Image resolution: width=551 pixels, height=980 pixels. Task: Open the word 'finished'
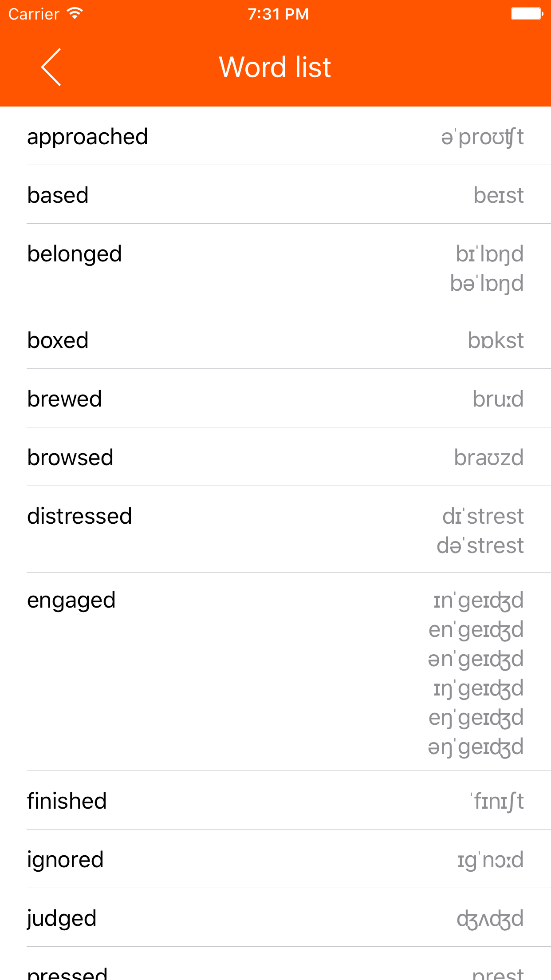275,800
